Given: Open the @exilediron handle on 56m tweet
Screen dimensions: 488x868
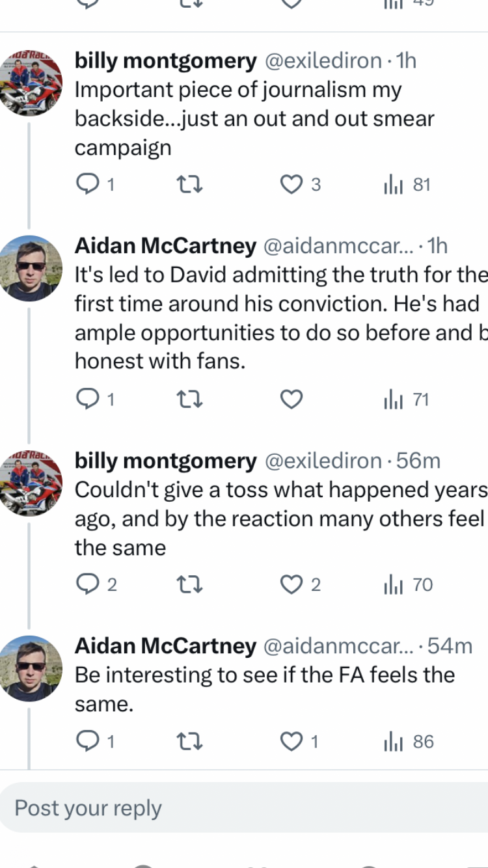Looking at the screenshot, I should point(323,461).
